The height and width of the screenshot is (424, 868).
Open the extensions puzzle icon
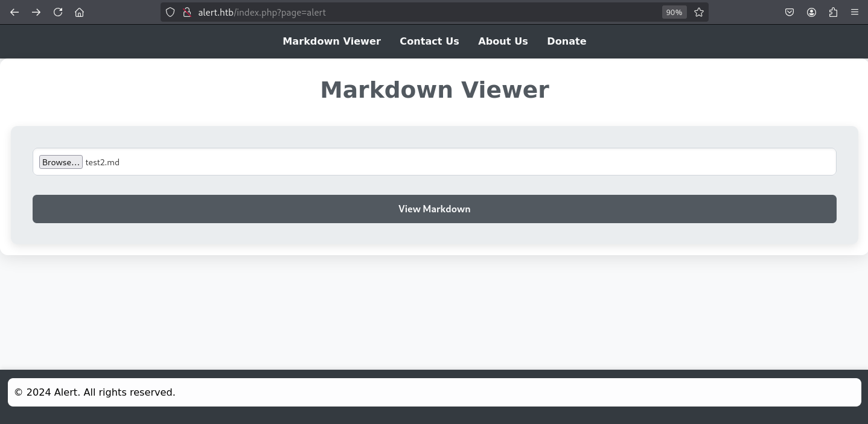[833, 12]
